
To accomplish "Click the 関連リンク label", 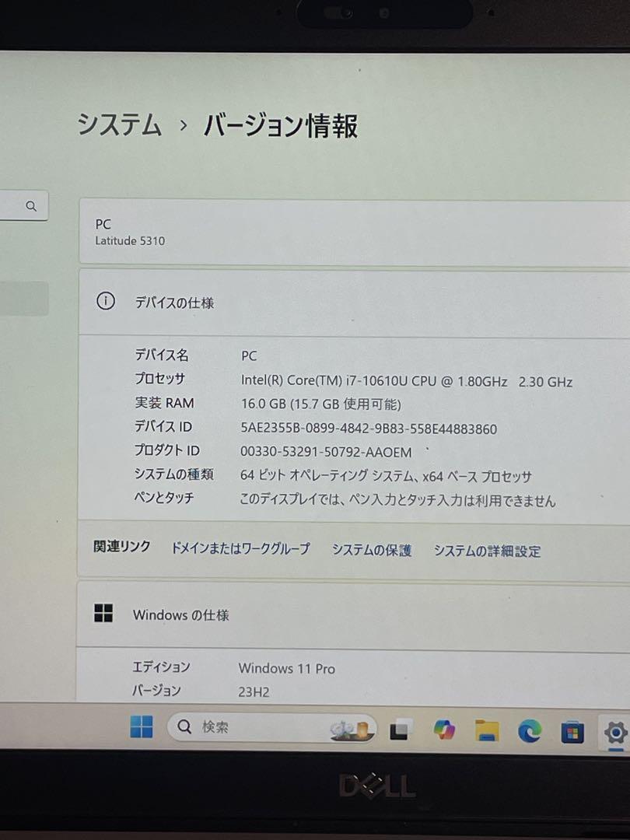I will click(121, 547).
